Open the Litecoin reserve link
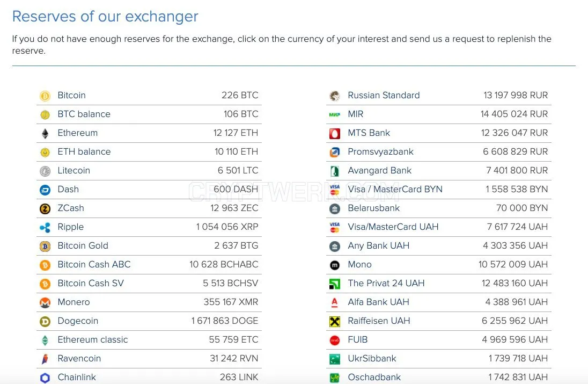Image resolution: width=588 pixels, height=384 pixels. tap(149, 171)
